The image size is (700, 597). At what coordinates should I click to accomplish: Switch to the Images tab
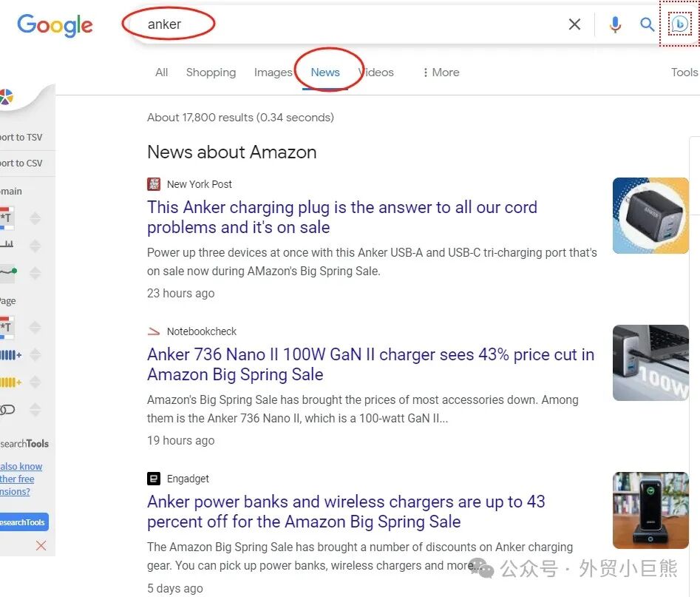tap(273, 72)
